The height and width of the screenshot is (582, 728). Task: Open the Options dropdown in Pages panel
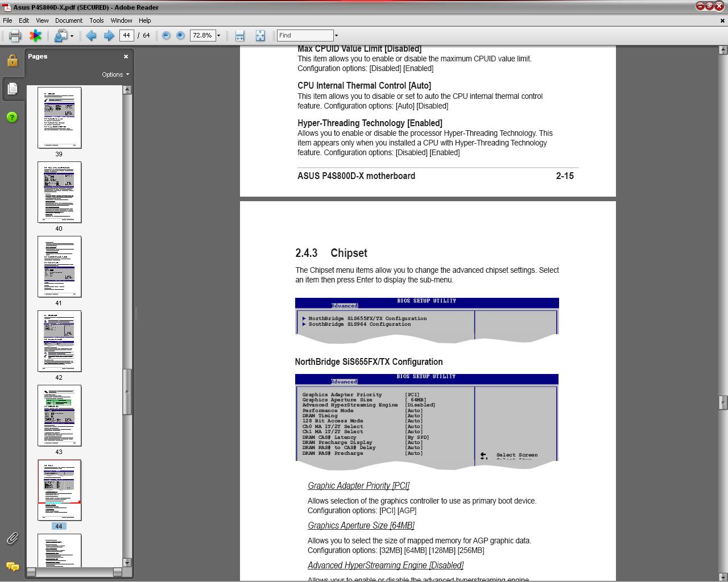pos(115,74)
